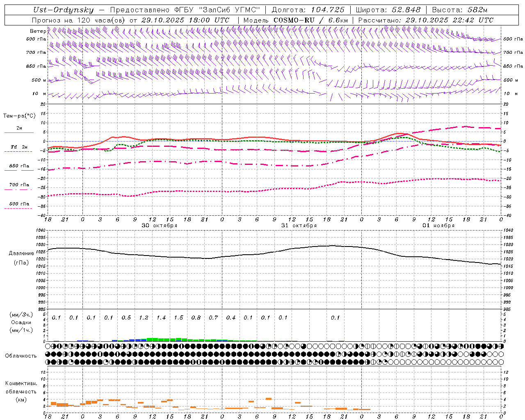525x420 pixels.
Task: Click the Конвективн. convective panel label
Action: (21, 383)
